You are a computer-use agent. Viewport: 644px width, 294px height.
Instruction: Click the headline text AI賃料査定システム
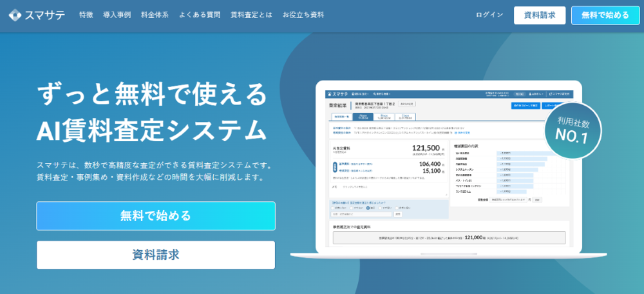click(151, 130)
